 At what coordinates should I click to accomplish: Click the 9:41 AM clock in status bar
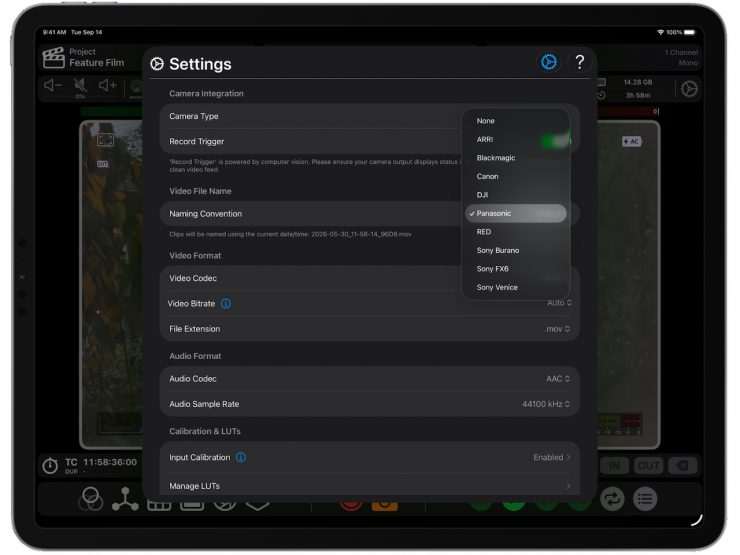click(x=54, y=32)
